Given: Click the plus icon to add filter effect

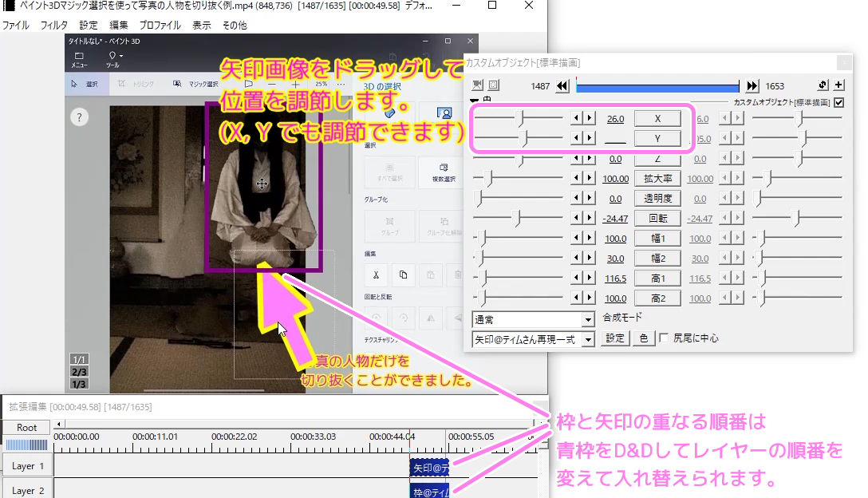Looking at the screenshot, I should (839, 85).
